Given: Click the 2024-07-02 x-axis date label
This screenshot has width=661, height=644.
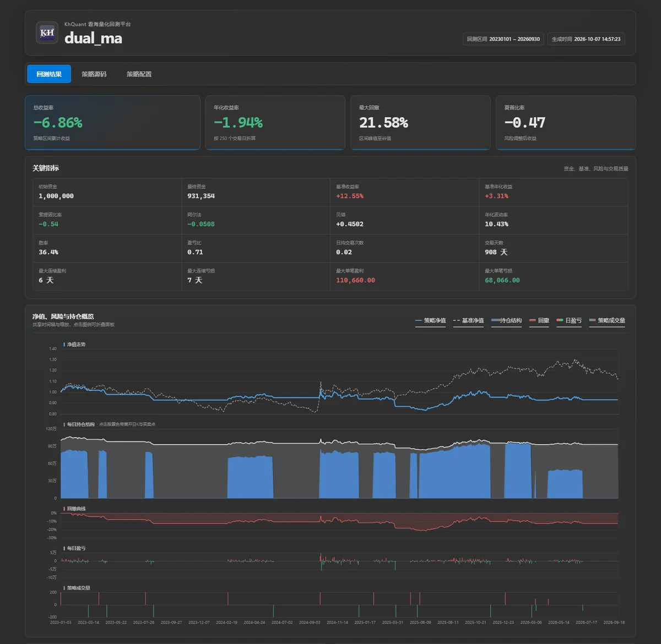Looking at the screenshot, I should click(281, 623).
